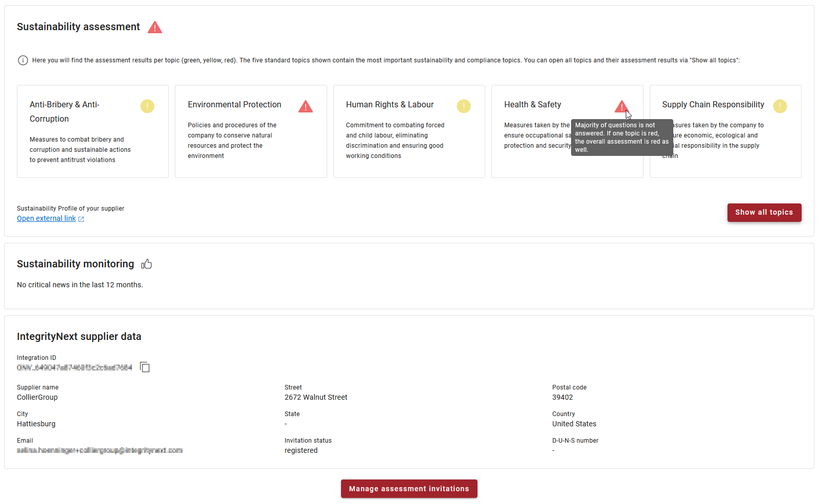Select the Supply Chain Responsibility topic title
The width and height of the screenshot is (819, 504).
coord(713,104)
